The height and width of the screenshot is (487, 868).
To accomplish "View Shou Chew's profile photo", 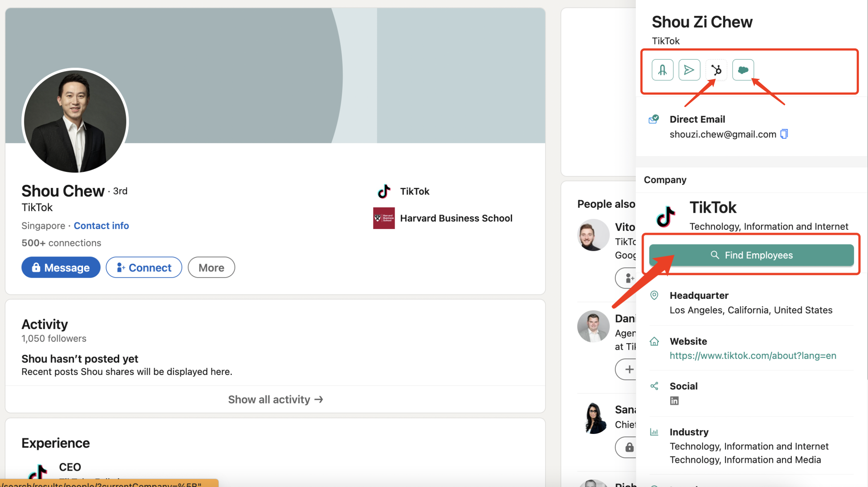I will (75, 120).
